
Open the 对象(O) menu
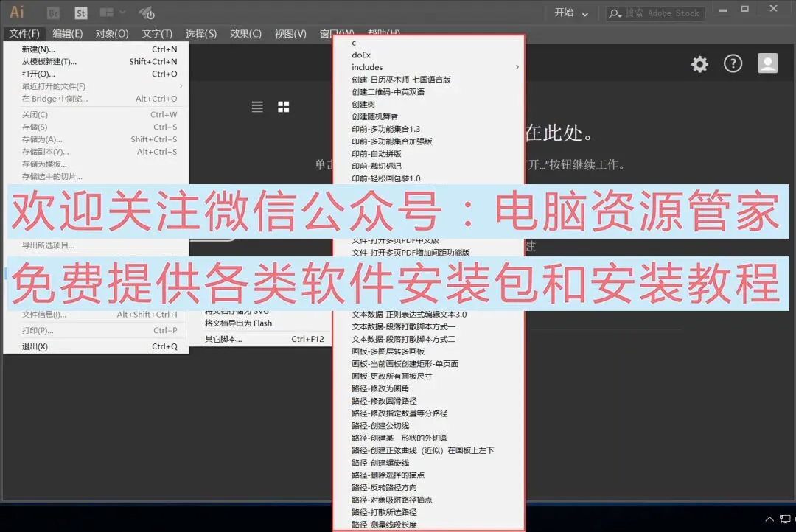click(x=112, y=33)
